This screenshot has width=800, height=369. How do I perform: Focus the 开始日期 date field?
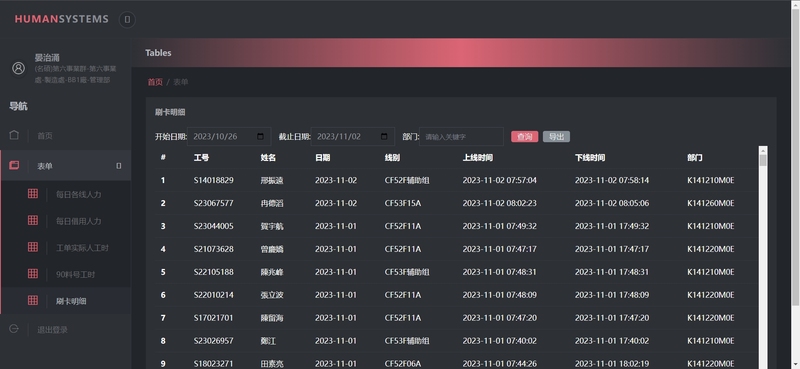coord(229,136)
